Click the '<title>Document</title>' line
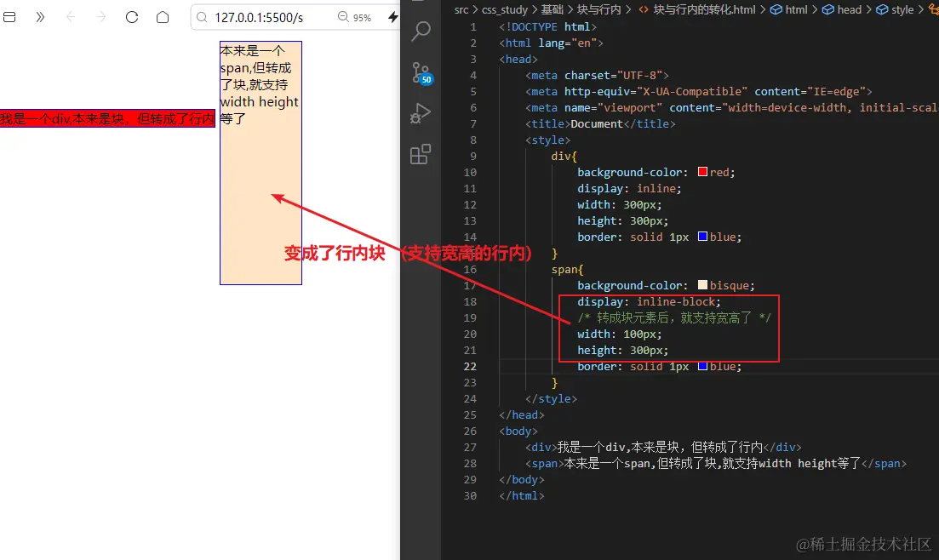Image resolution: width=939 pixels, height=560 pixels. [600, 123]
